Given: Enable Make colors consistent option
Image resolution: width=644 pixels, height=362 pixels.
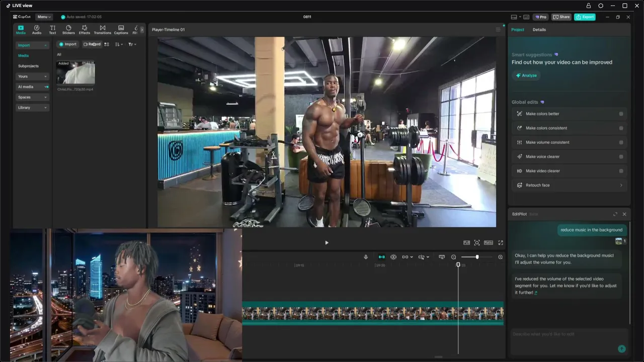Looking at the screenshot, I should pyautogui.click(x=621, y=128).
